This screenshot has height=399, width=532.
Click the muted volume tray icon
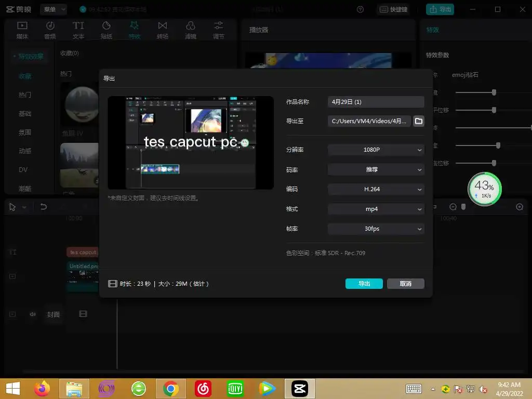(x=483, y=389)
